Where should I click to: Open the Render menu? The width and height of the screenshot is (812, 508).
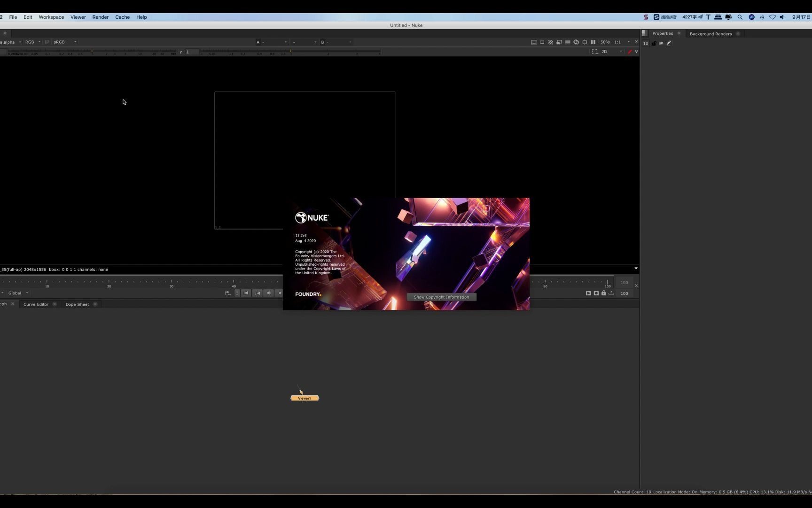tap(100, 17)
